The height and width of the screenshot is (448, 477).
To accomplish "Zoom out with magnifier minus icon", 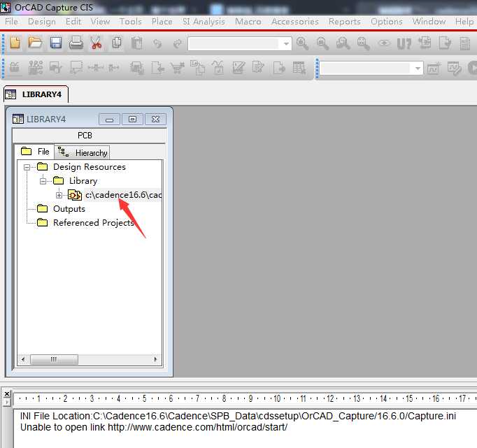I will pyautogui.click(x=322, y=43).
